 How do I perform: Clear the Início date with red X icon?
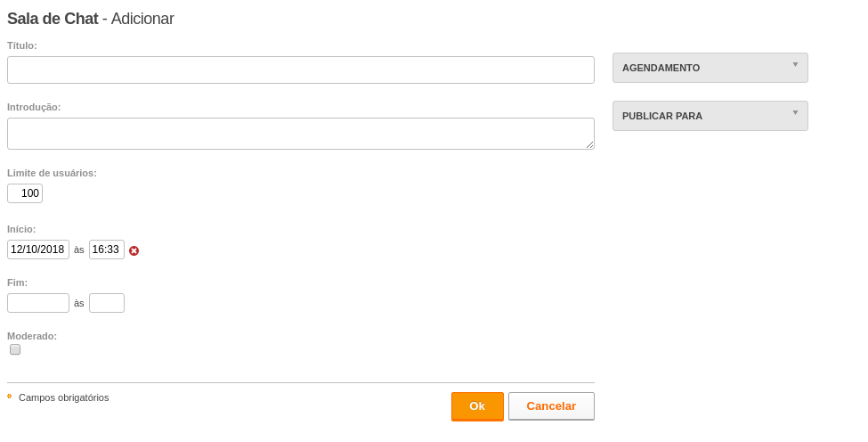click(x=134, y=251)
